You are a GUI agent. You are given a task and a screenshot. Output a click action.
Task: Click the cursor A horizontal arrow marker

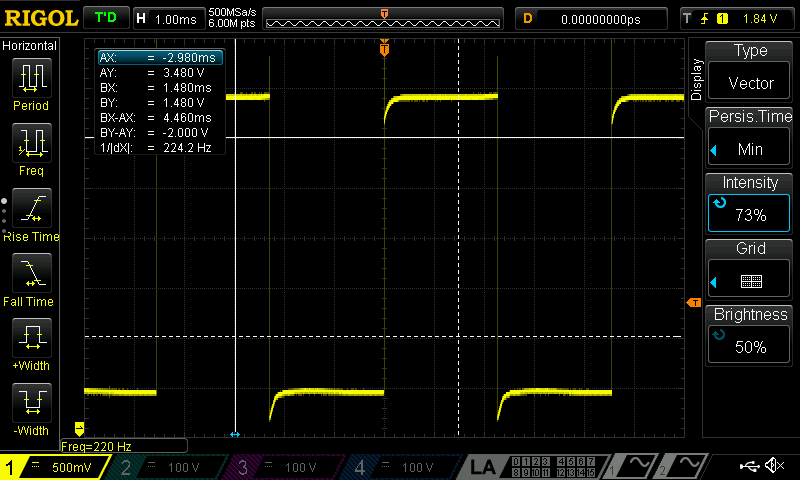click(235, 435)
